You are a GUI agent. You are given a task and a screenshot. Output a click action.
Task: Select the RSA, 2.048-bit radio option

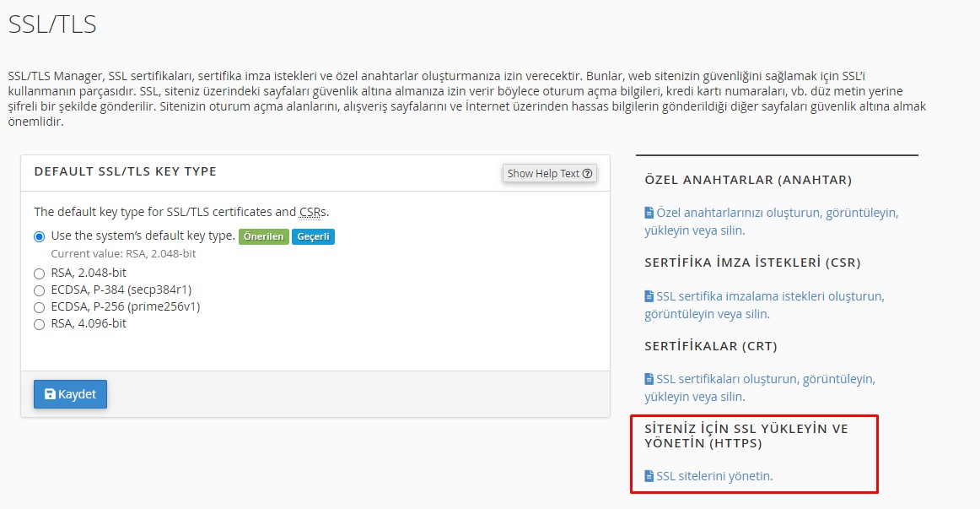[x=40, y=273]
